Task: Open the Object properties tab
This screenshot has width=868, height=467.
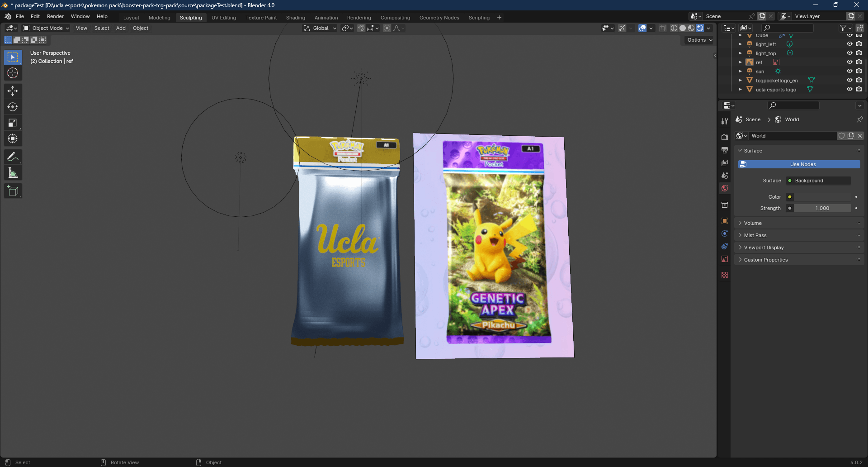Action: click(725, 221)
